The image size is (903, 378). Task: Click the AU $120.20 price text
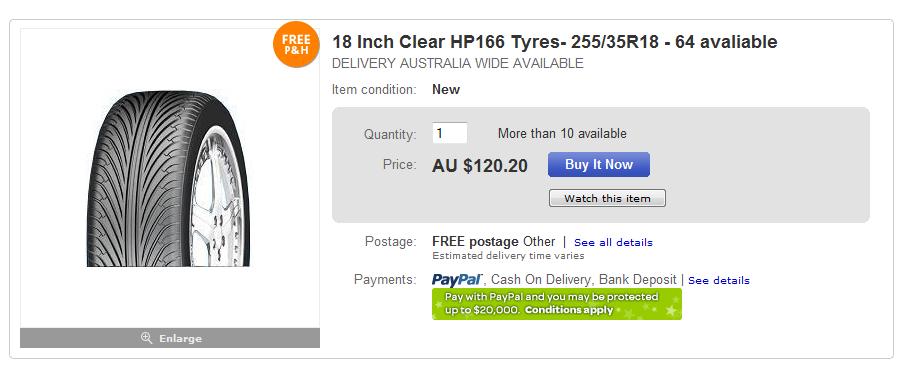pyautogui.click(x=480, y=166)
